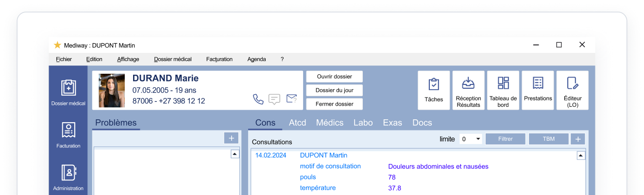
Task: Collapse the Problèmes list with arrow
Action: coord(235,154)
